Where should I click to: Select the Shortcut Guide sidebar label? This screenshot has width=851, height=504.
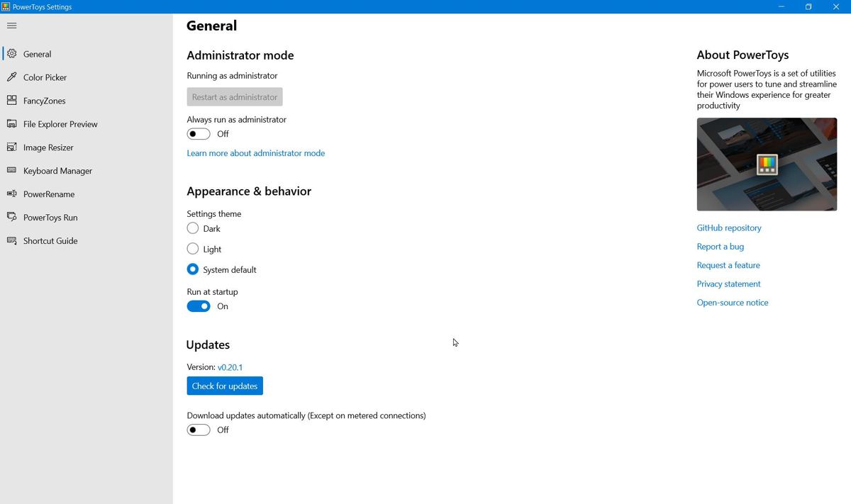coord(50,241)
